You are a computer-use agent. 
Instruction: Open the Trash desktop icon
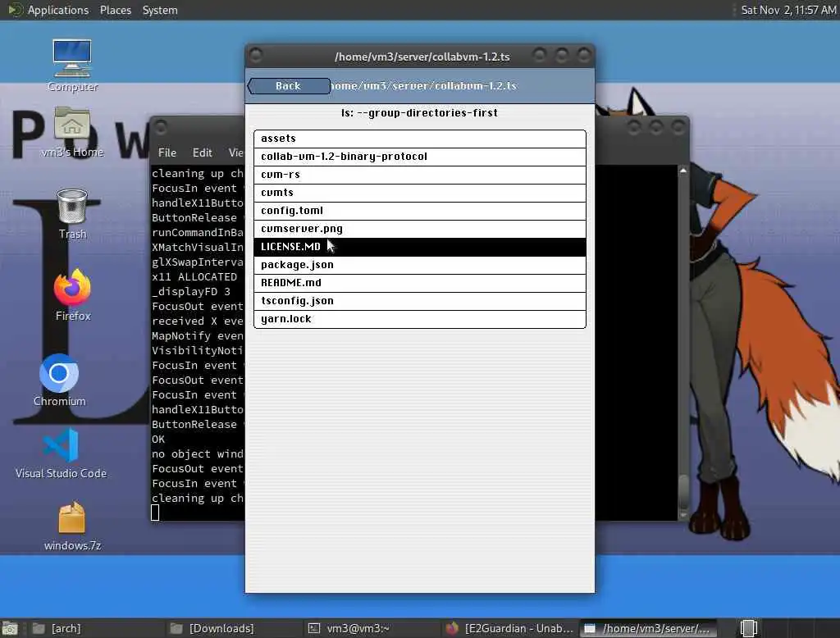[x=72, y=214]
